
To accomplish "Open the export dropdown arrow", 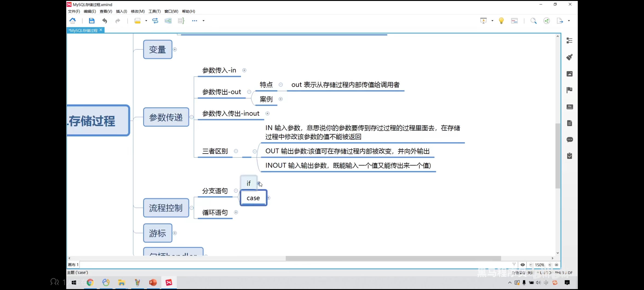I will tap(569, 21).
